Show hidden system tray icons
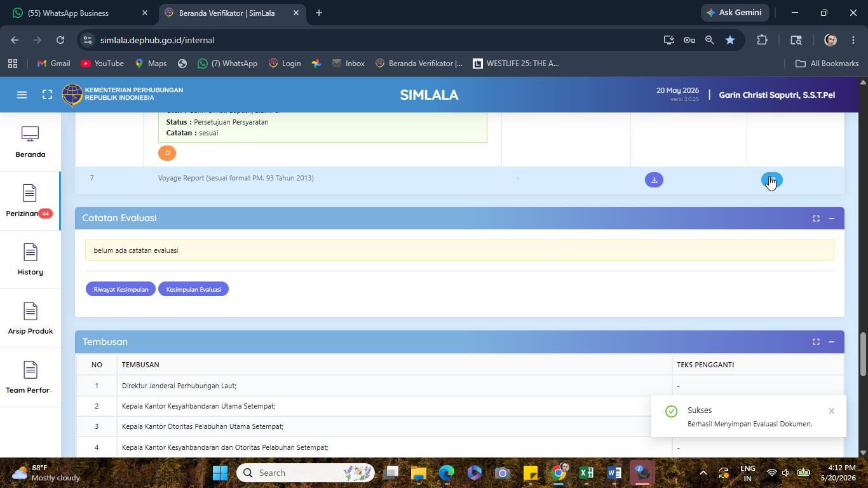The image size is (868, 488). [703, 473]
